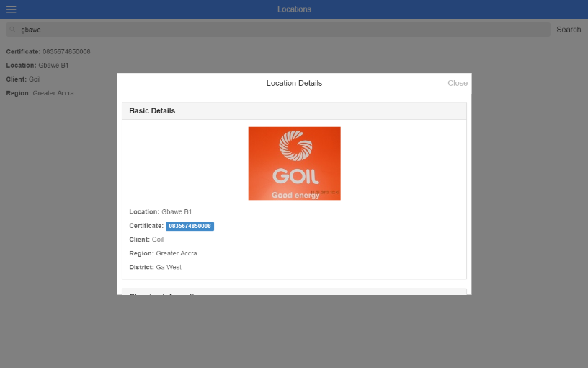588x368 pixels.
Task: Click District: Ga West text
Action: click(155, 268)
